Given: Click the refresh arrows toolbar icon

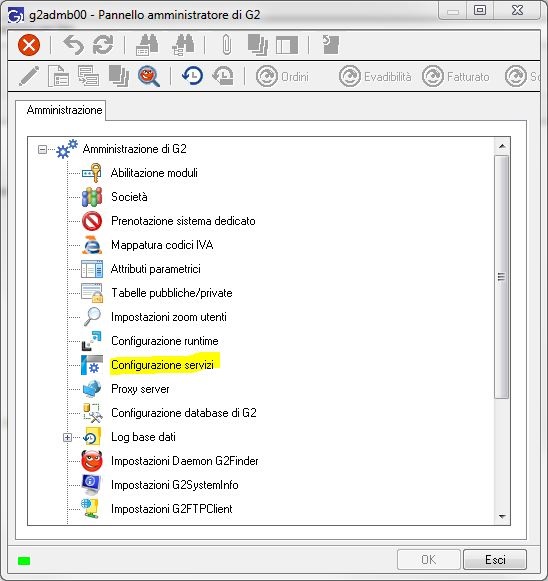Looking at the screenshot, I should (x=103, y=45).
